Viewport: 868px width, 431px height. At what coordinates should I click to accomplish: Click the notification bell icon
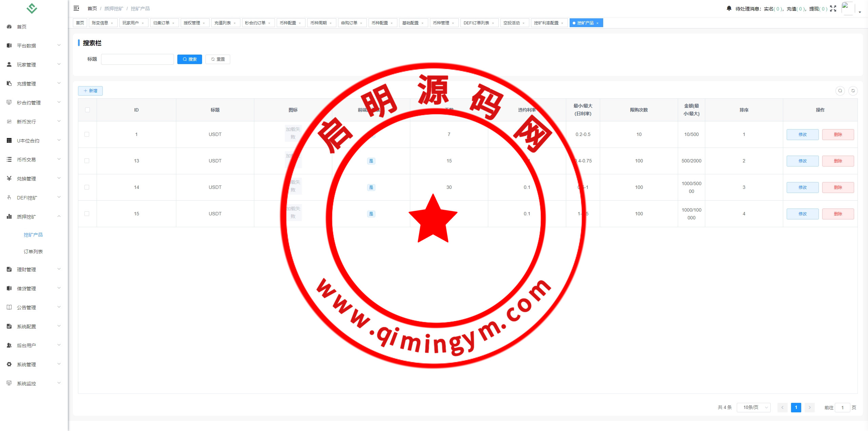(729, 8)
